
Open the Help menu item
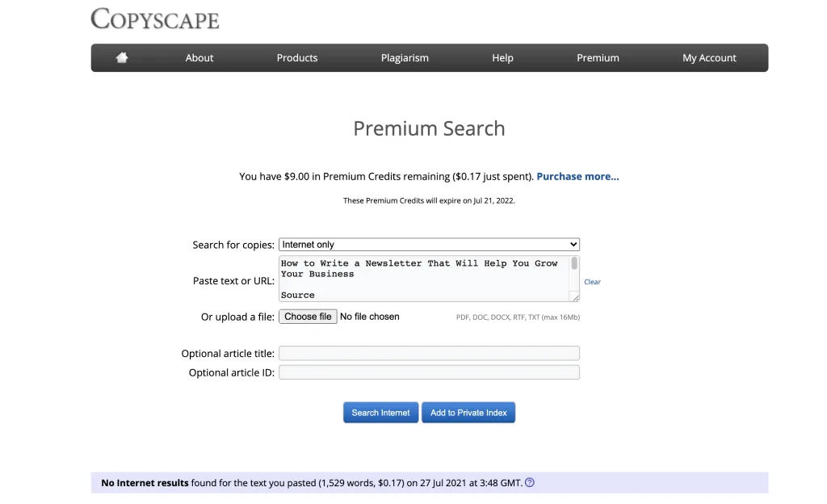(x=502, y=58)
